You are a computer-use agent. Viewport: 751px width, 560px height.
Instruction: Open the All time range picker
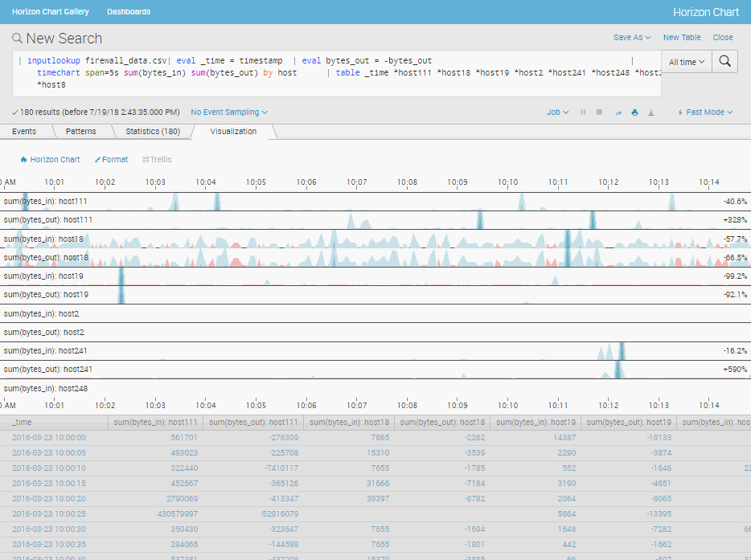687,62
